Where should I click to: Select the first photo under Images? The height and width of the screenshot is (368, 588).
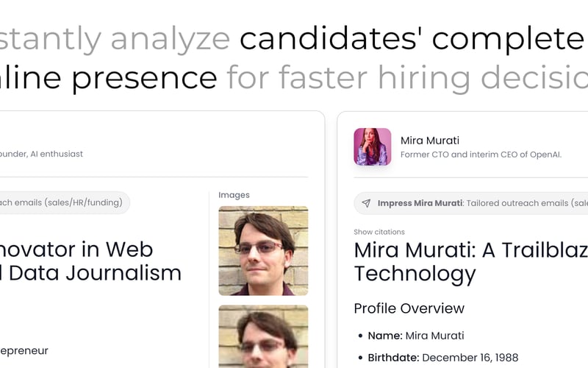(x=263, y=250)
